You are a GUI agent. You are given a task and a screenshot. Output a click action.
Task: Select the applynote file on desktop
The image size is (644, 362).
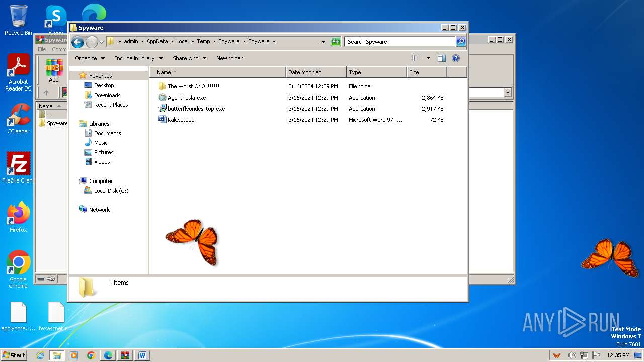[x=18, y=317]
